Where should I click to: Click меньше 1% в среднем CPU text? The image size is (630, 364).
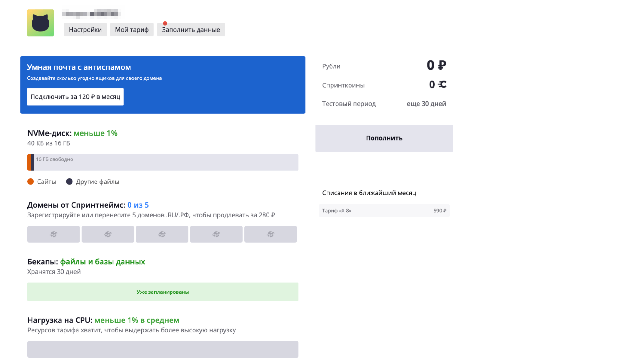137,320
